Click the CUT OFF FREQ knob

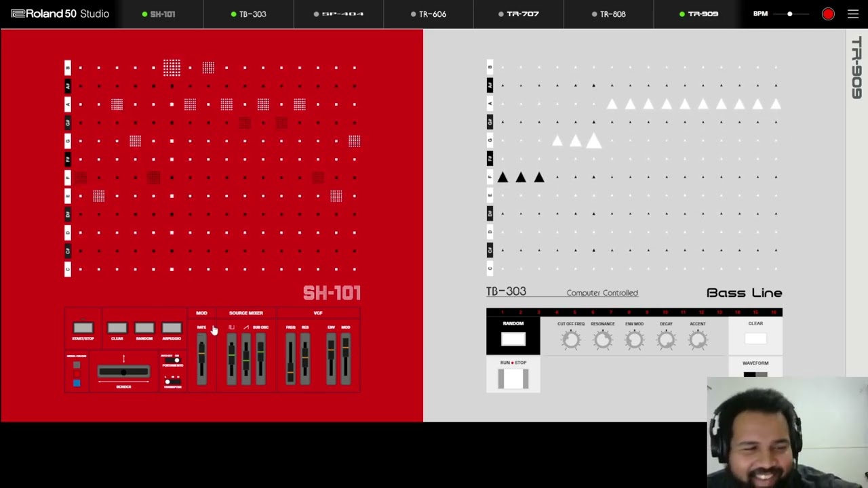[571, 340]
